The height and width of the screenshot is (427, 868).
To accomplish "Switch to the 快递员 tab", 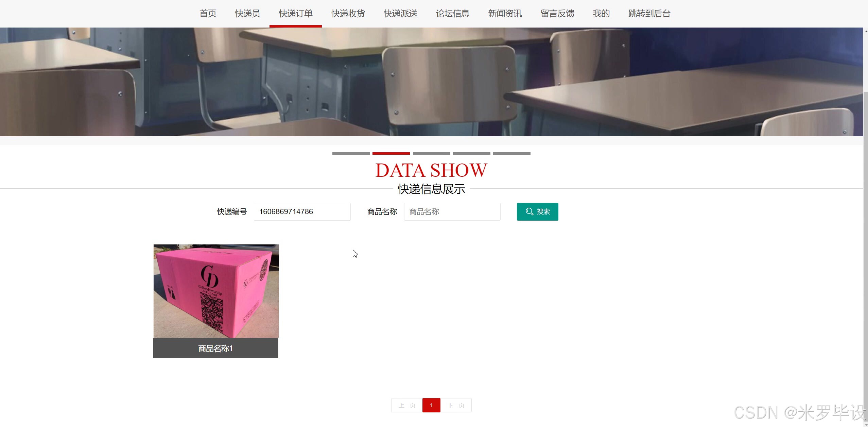I will [247, 13].
